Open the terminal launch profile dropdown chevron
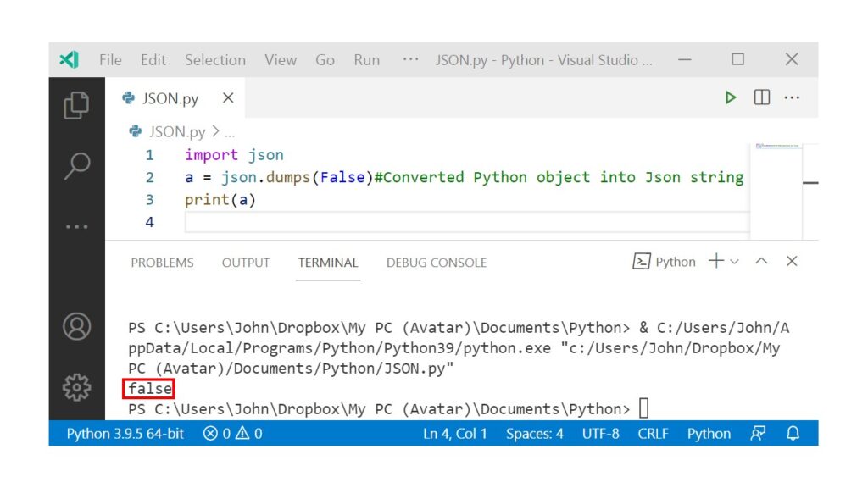This screenshot has width=868, height=488. click(x=735, y=262)
